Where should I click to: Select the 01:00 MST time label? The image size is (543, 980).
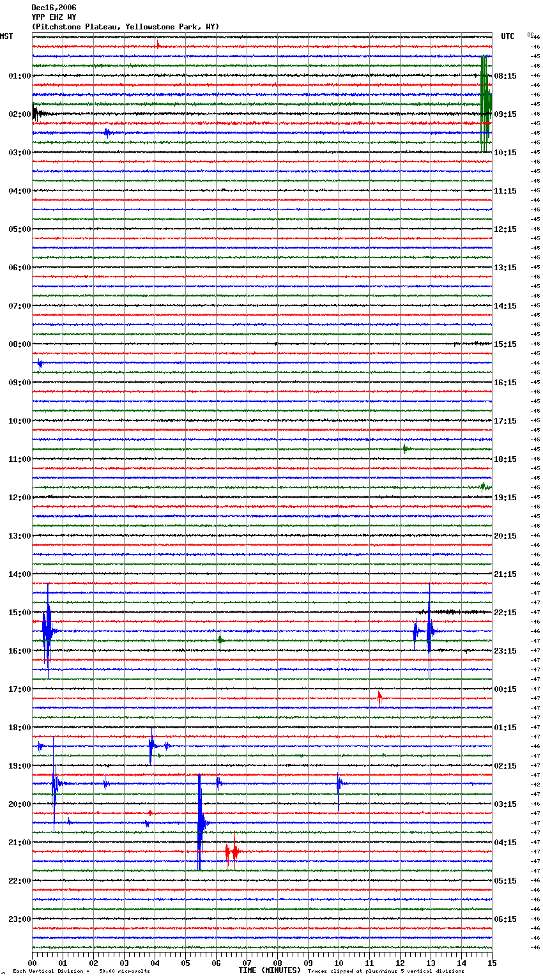click(x=20, y=76)
